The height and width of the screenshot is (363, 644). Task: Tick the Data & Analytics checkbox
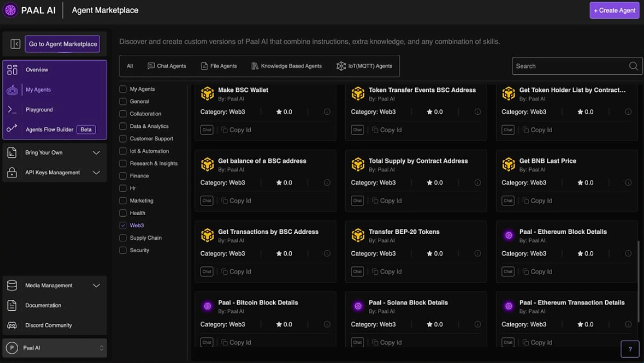(123, 126)
